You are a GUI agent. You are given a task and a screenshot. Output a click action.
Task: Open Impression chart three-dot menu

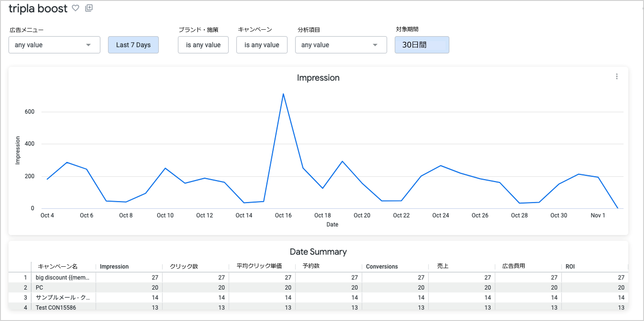point(617,76)
